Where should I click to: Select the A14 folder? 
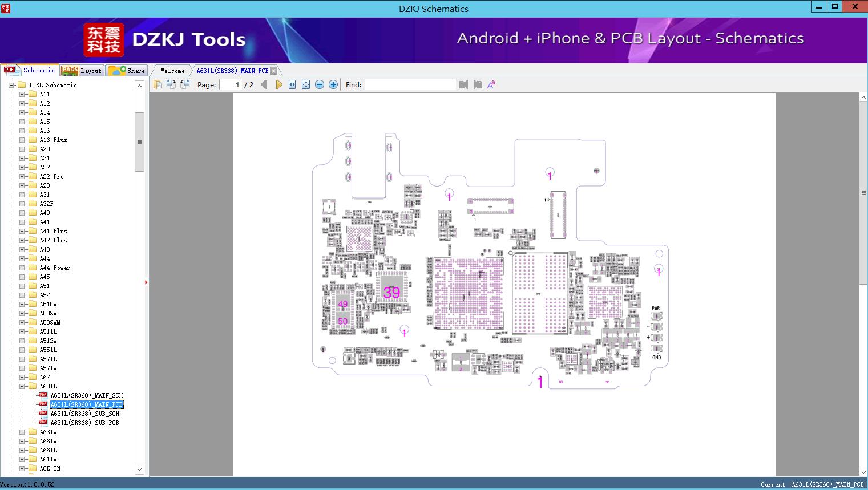pos(45,112)
